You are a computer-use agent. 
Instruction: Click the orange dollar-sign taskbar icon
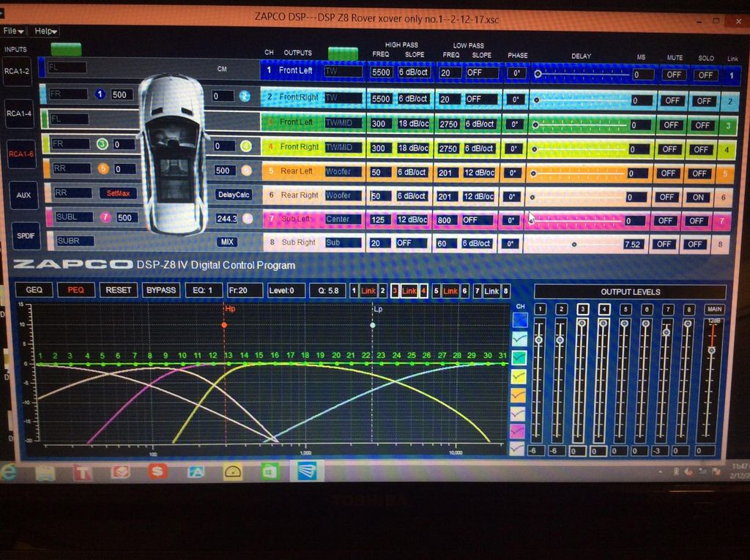(x=157, y=471)
